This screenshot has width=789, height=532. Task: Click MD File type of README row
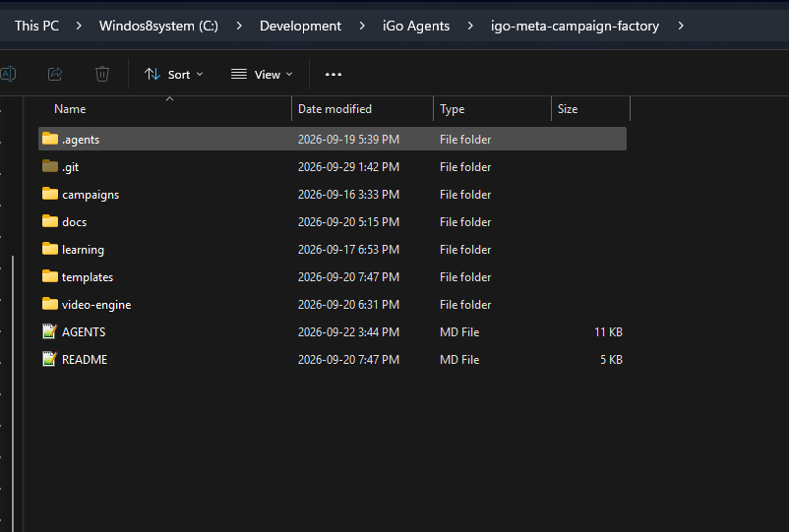[x=459, y=360]
